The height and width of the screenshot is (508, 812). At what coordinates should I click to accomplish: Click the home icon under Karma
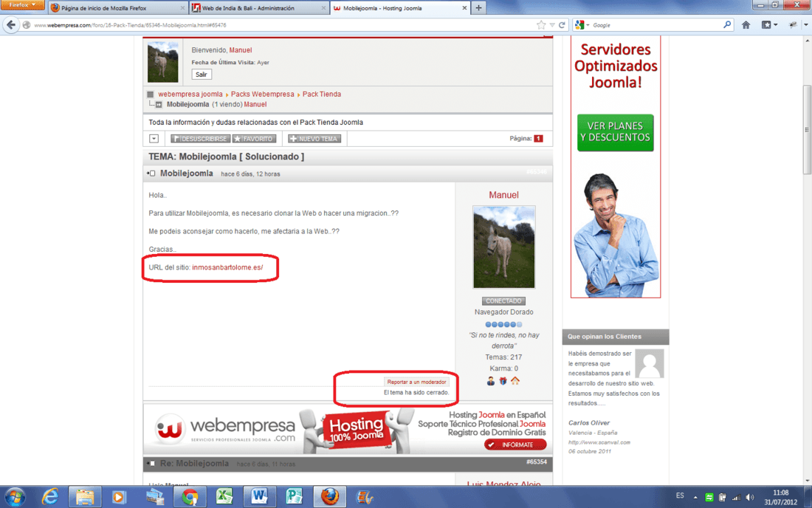(515, 381)
